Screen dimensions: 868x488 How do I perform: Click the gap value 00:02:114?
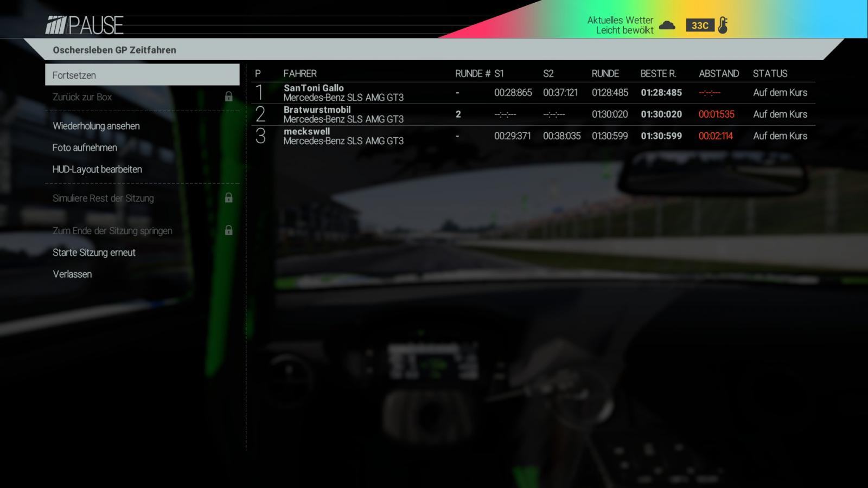click(x=716, y=136)
